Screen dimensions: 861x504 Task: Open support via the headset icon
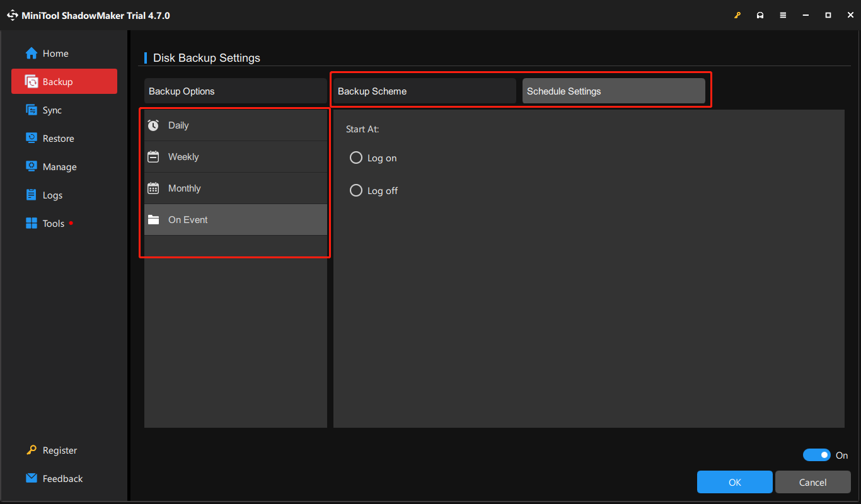coord(760,14)
